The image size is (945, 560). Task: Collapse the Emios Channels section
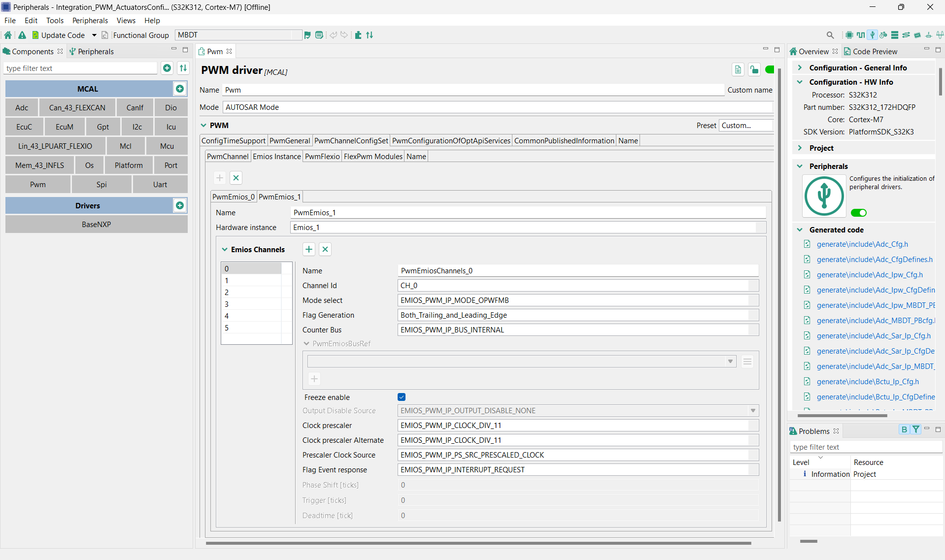225,249
